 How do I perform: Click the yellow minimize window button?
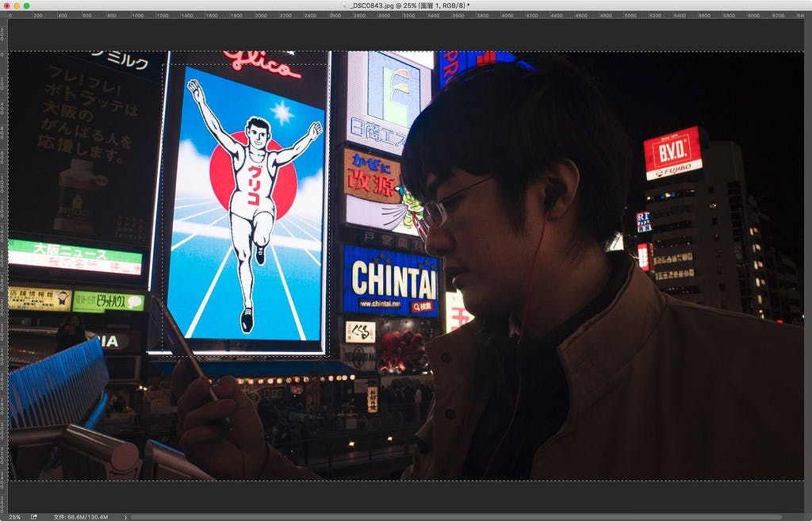point(17,6)
